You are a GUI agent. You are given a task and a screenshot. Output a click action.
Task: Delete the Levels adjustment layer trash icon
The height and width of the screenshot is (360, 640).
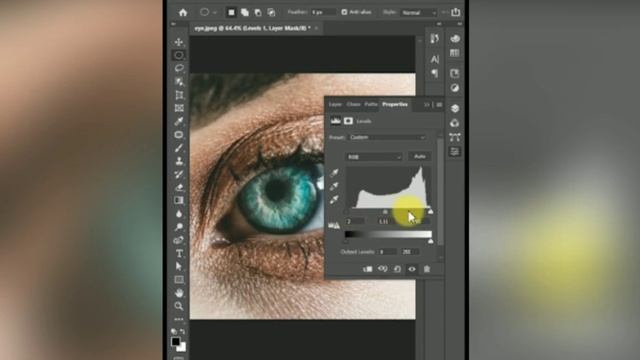coord(427,269)
